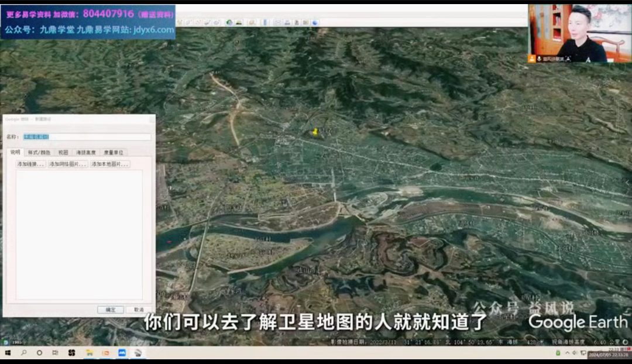This screenshot has width=632, height=364.
Task: Click the print toolbar icon
Action: pos(287,22)
